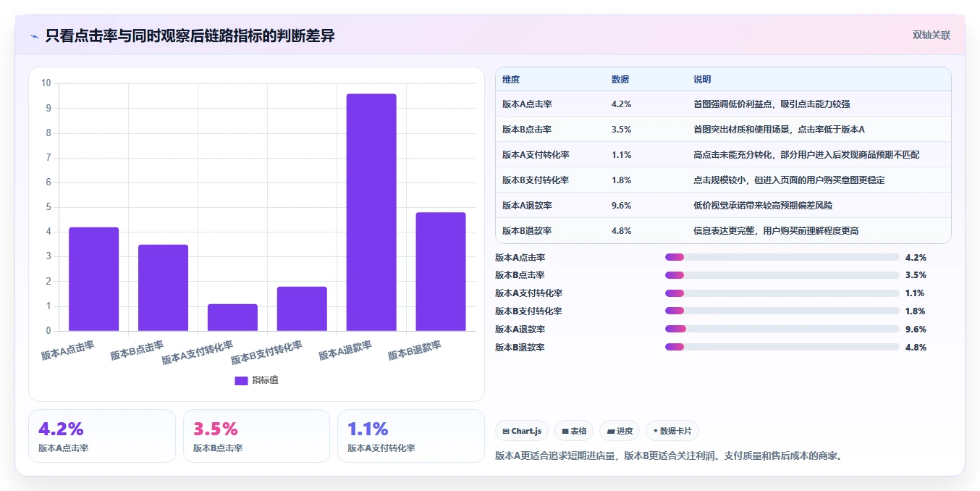The height and width of the screenshot is (491, 980).
Task: Click the 版本A点击率 progress bar
Action: click(x=782, y=257)
